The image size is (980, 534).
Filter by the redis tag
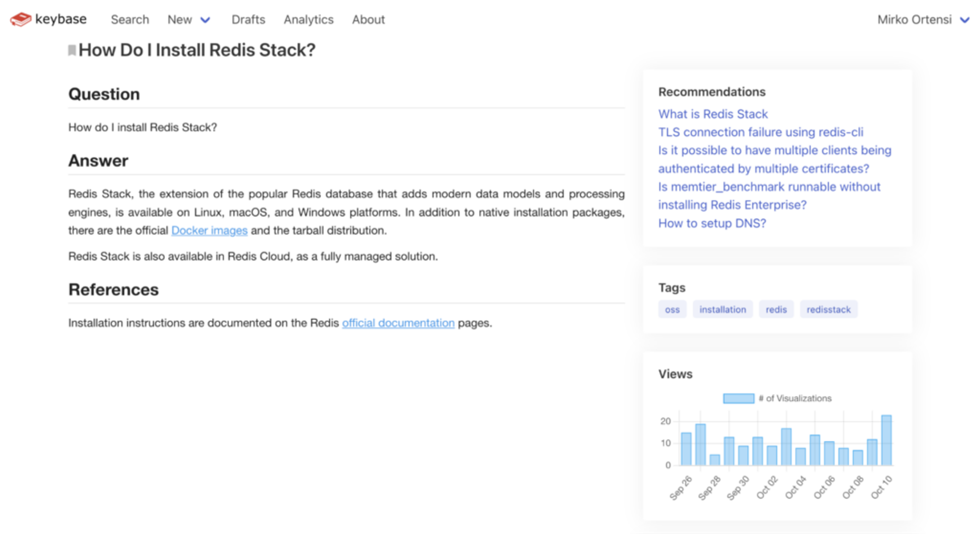[x=776, y=309]
